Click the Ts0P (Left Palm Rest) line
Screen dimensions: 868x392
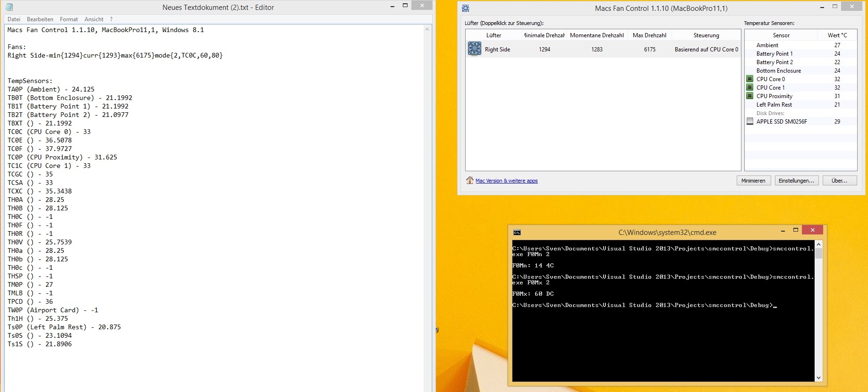[64, 327]
